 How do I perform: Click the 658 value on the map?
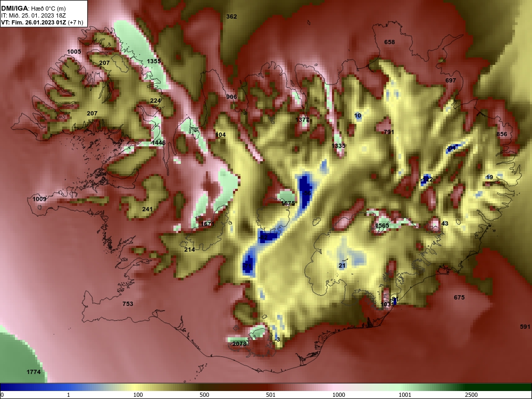pyautogui.click(x=389, y=42)
